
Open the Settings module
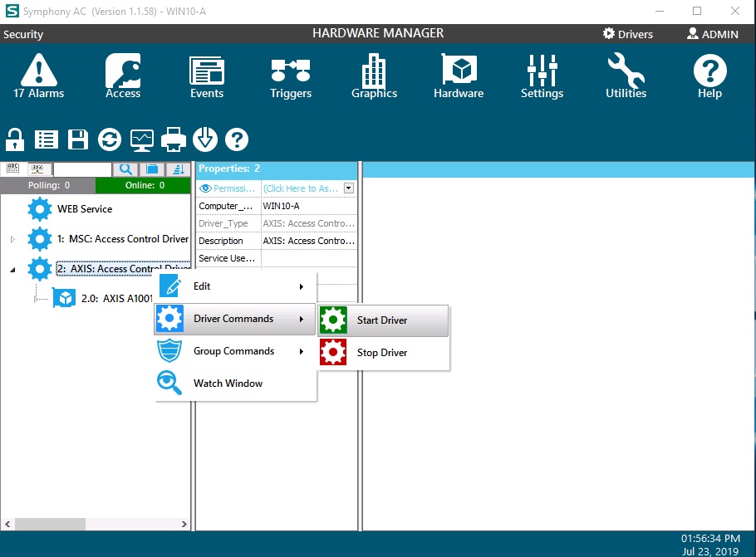[542, 76]
